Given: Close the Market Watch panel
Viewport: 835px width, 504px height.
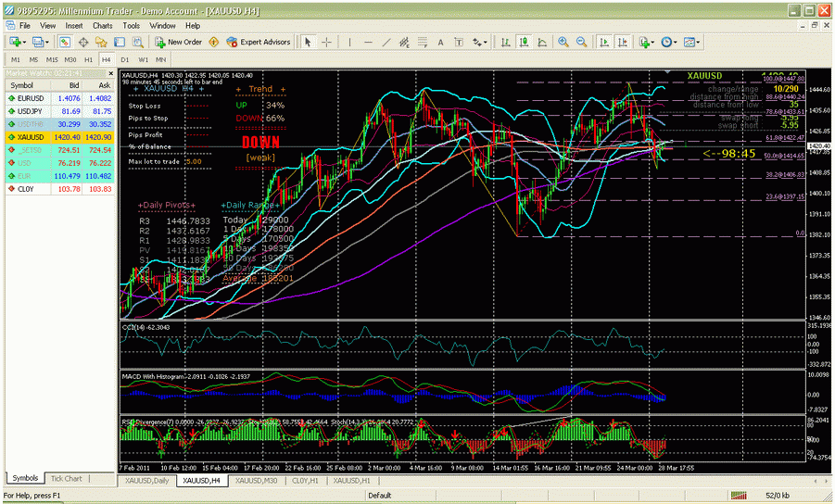Looking at the screenshot, I should click(x=111, y=73).
